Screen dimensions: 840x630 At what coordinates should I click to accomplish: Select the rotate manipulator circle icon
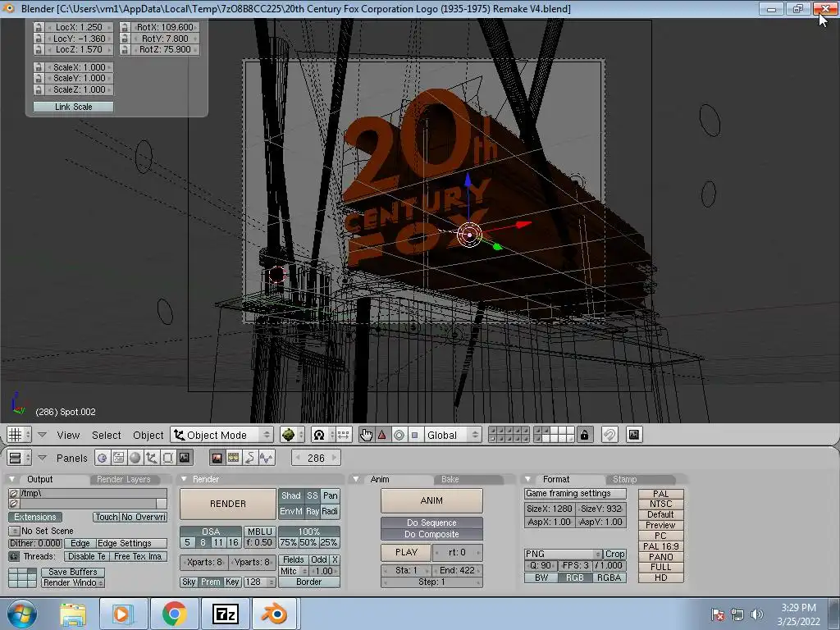(399, 435)
